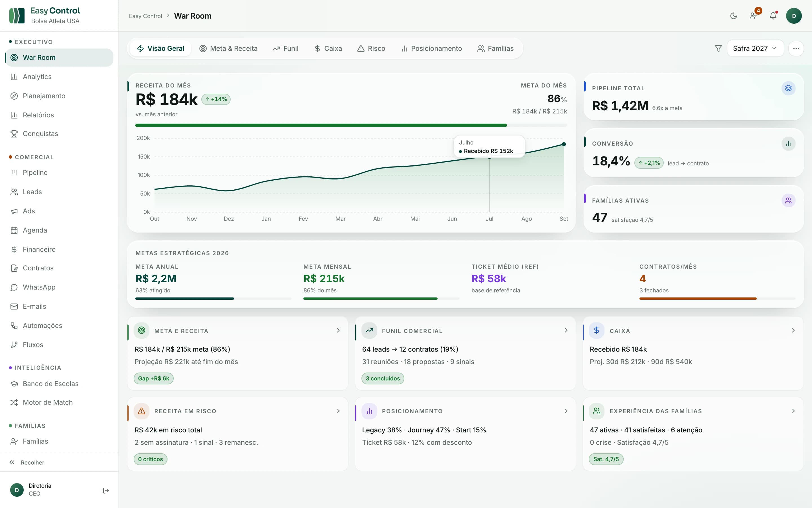
Task: Open the Posicionamento tab
Action: pyautogui.click(x=431, y=48)
